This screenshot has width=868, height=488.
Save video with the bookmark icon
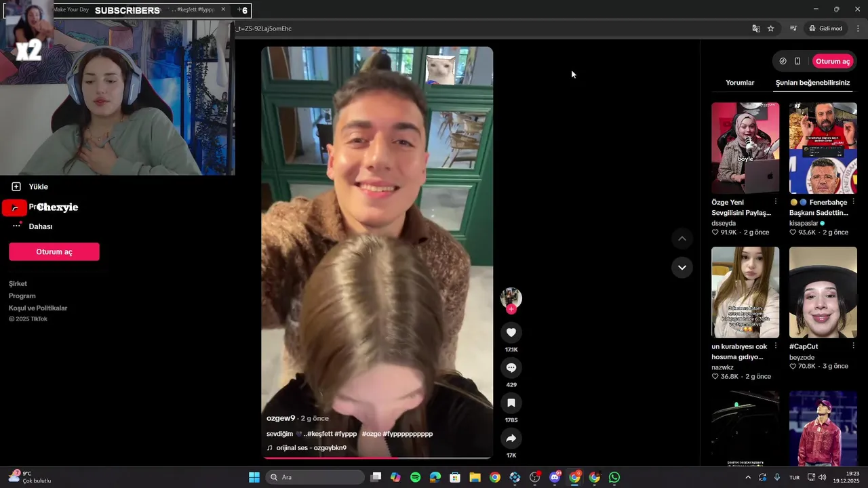(511, 403)
